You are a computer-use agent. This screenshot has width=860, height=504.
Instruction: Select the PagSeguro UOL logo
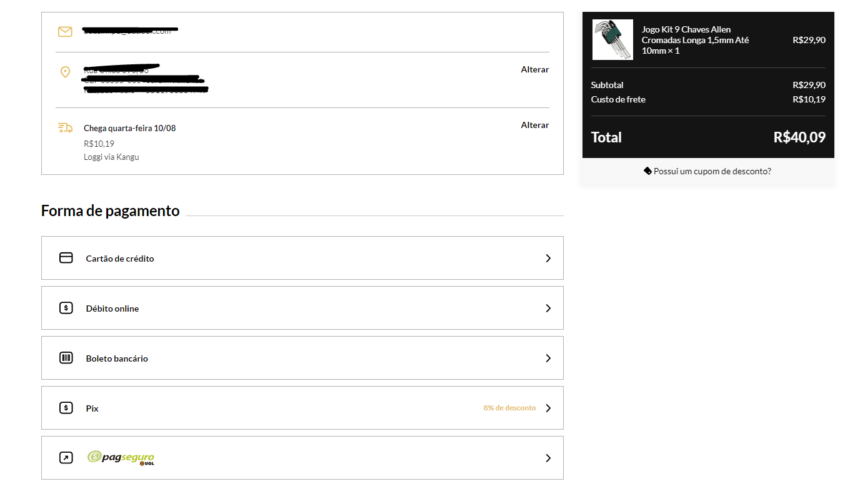click(121, 458)
